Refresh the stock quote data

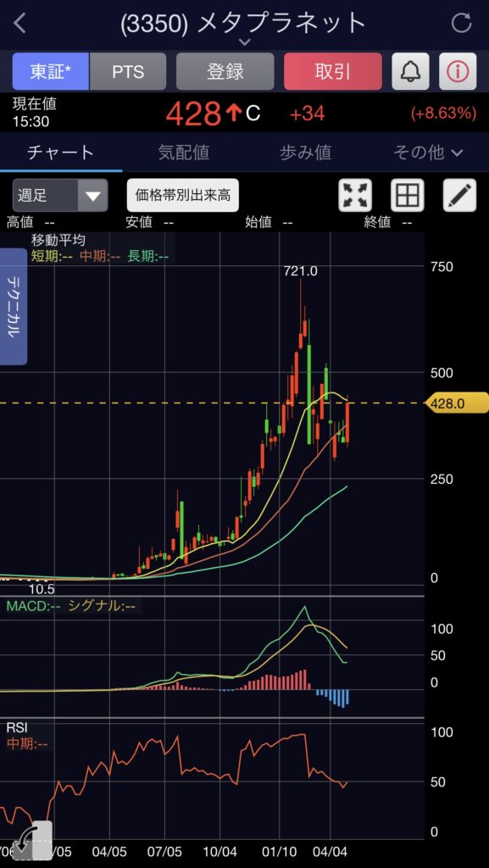(461, 23)
